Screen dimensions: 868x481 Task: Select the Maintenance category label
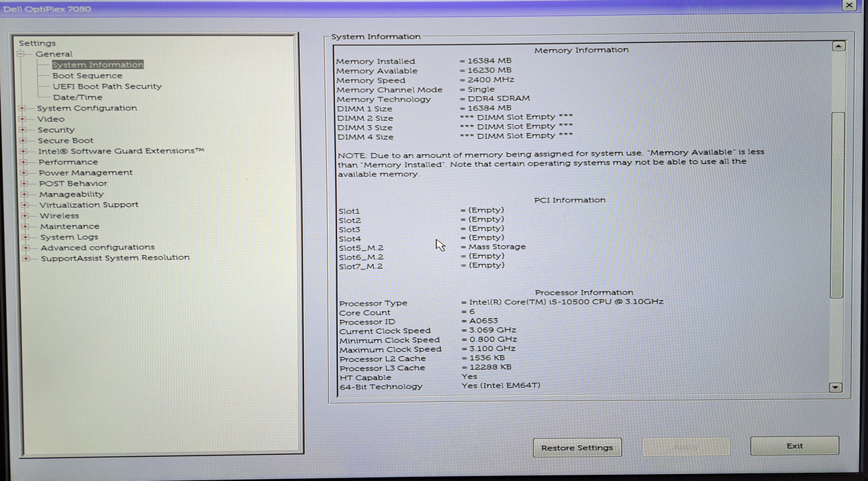69,226
